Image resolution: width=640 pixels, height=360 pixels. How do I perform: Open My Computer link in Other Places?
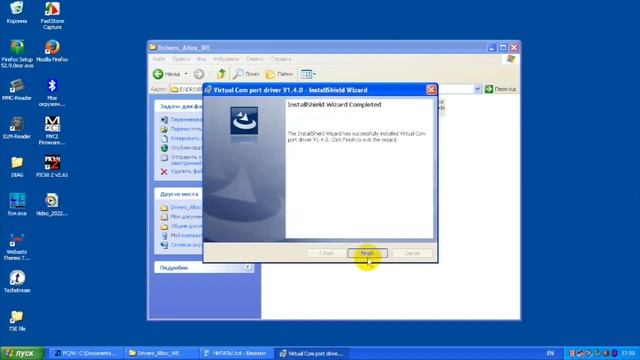(x=182, y=236)
